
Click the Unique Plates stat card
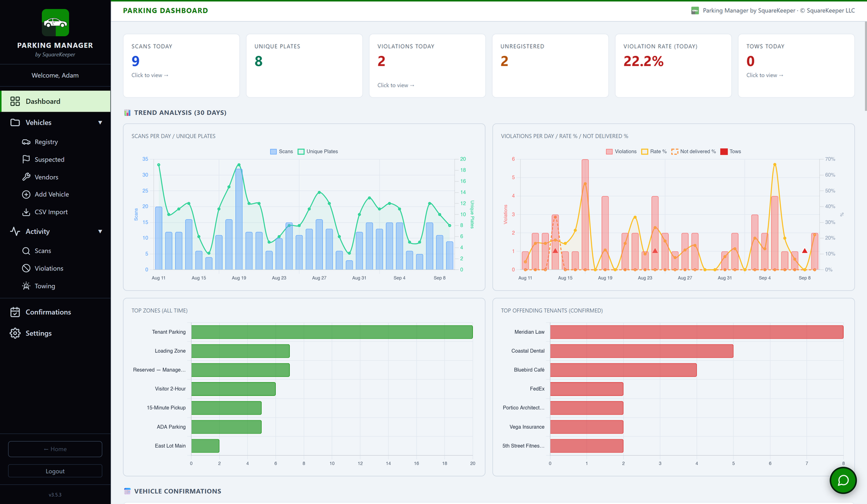(x=305, y=66)
